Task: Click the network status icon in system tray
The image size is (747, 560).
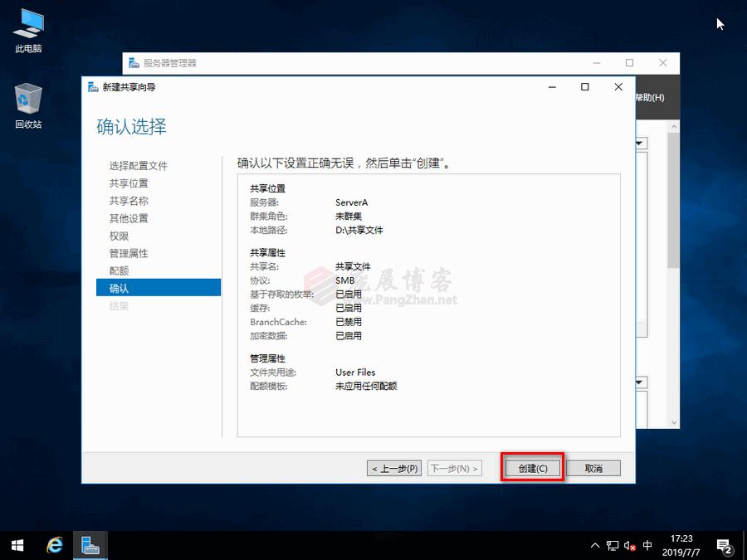Action: tap(613, 545)
